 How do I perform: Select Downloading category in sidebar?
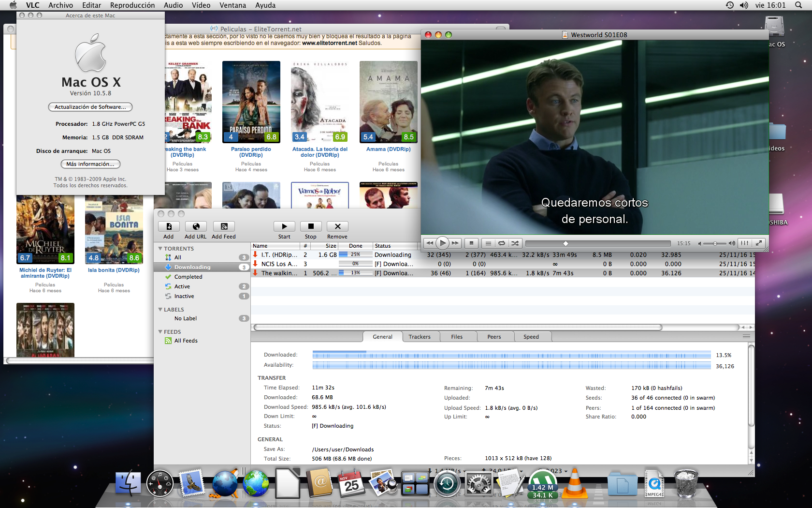pos(202,267)
